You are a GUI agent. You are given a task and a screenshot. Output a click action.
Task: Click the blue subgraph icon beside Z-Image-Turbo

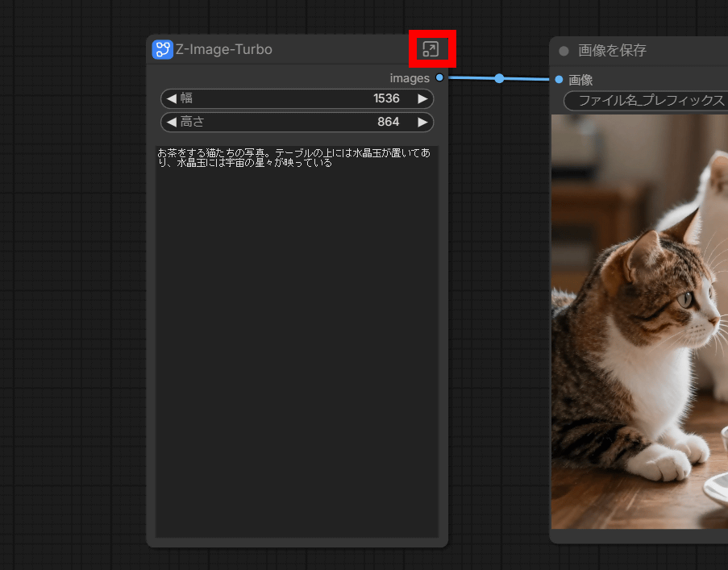pos(163,49)
